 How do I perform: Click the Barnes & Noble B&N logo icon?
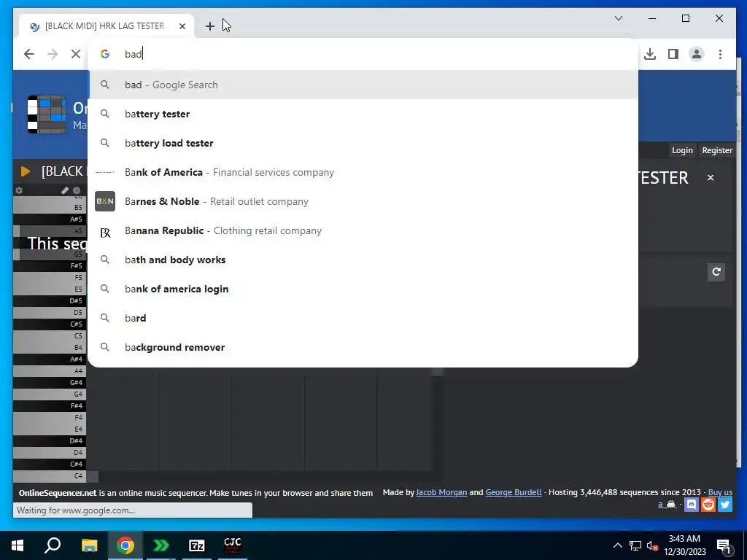105,201
